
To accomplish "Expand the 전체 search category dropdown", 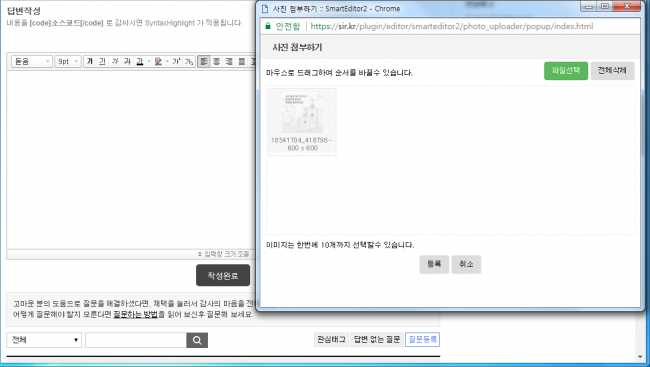I will point(44,340).
